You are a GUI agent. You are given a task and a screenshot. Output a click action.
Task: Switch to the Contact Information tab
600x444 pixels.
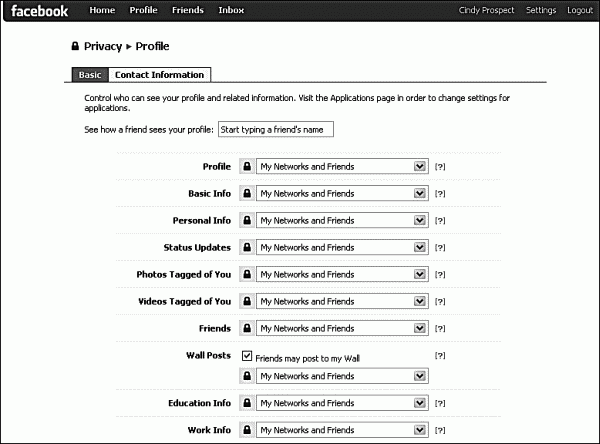click(x=159, y=75)
